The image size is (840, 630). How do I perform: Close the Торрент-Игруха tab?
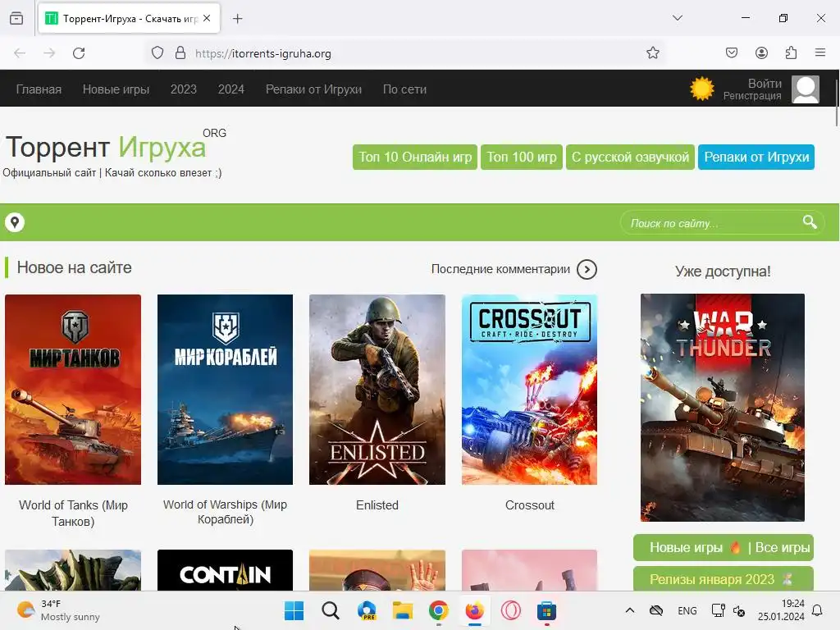pos(207,18)
